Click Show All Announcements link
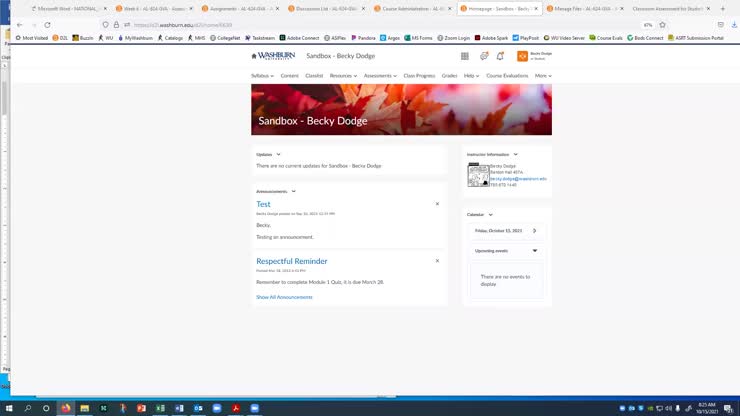 [284, 297]
